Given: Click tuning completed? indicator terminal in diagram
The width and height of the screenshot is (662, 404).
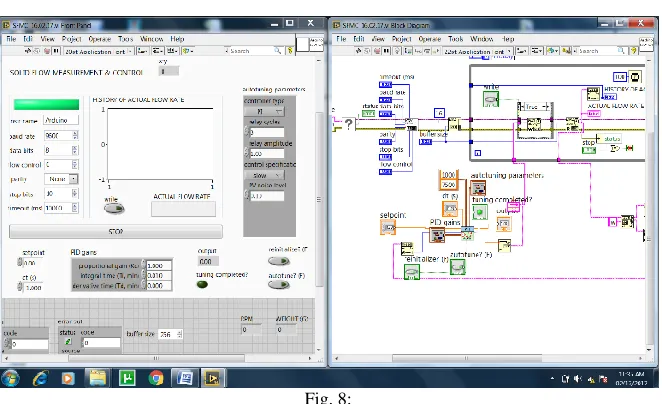Looking at the screenshot, I should pos(480,212).
